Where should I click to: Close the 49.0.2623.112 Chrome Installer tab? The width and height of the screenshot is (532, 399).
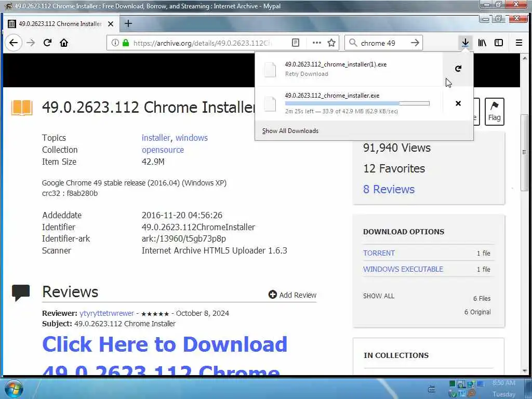tap(111, 24)
